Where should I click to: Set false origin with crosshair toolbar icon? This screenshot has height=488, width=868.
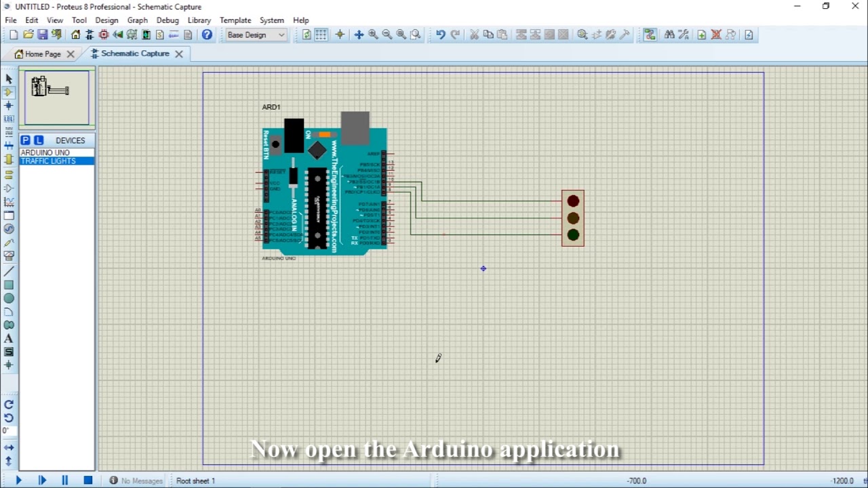(x=340, y=35)
